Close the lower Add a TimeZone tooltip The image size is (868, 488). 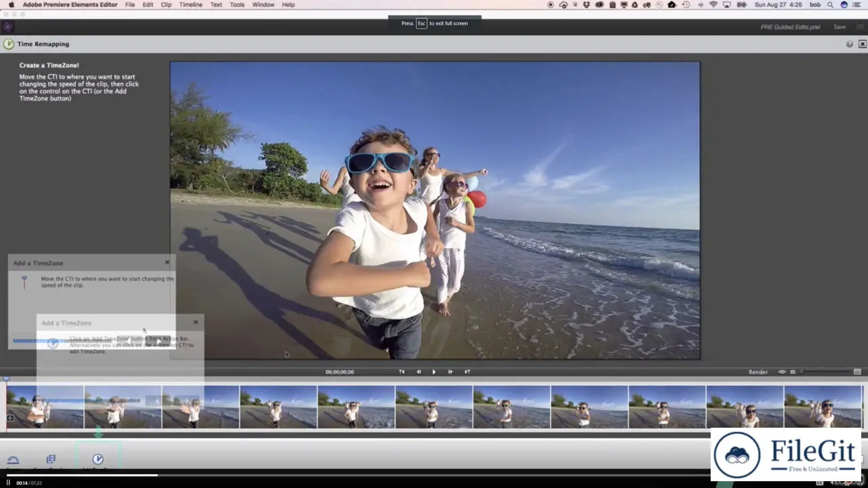click(x=196, y=323)
